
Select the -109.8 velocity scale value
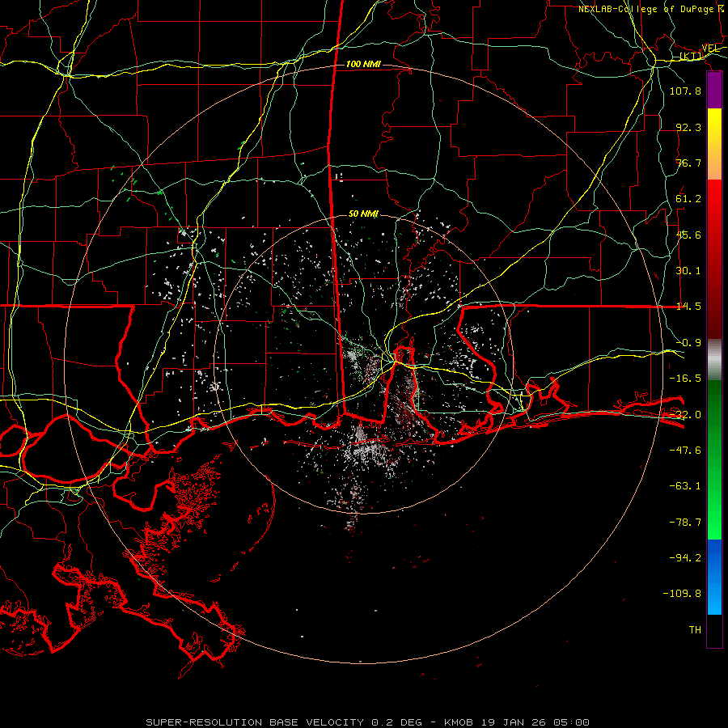[x=682, y=594]
